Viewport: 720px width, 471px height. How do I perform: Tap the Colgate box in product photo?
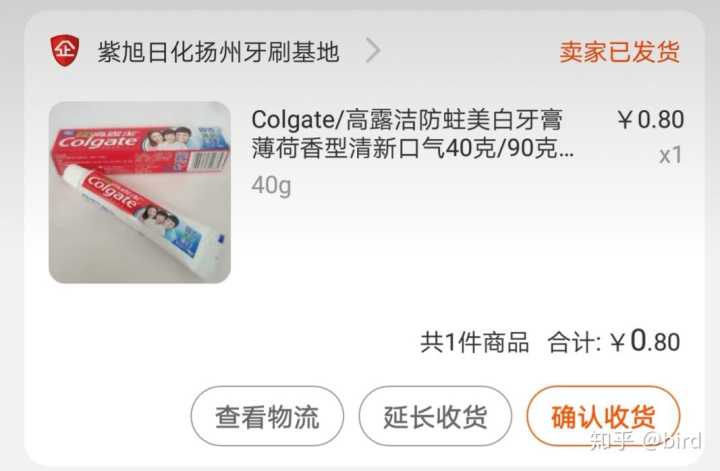[142, 148]
